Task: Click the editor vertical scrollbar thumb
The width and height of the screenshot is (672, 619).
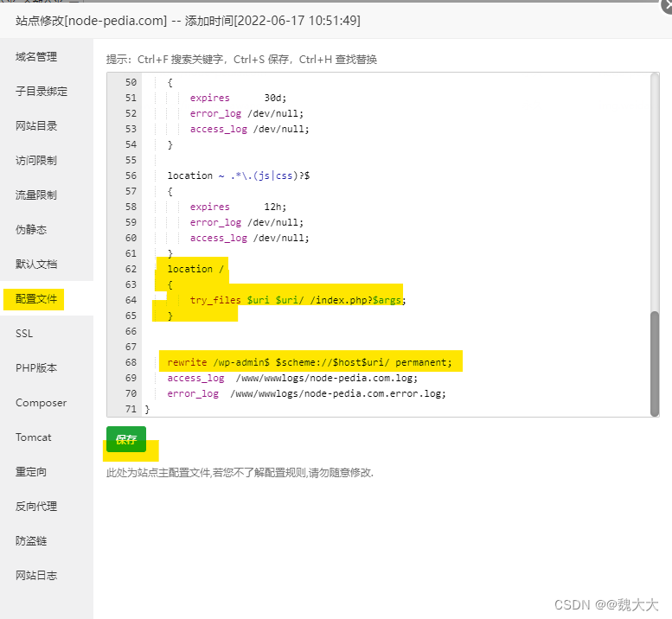Action: tap(655, 363)
